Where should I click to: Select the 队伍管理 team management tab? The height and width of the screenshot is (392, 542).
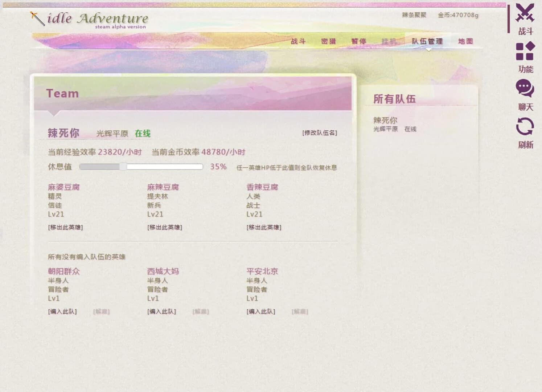tap(426, 41)
